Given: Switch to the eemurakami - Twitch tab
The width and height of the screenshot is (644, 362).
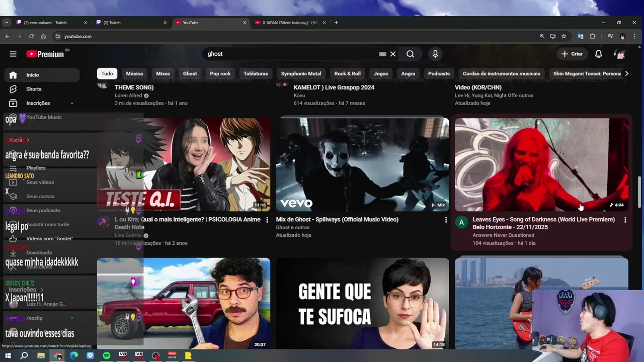Looking at the screenshot, I should point(50,23).
